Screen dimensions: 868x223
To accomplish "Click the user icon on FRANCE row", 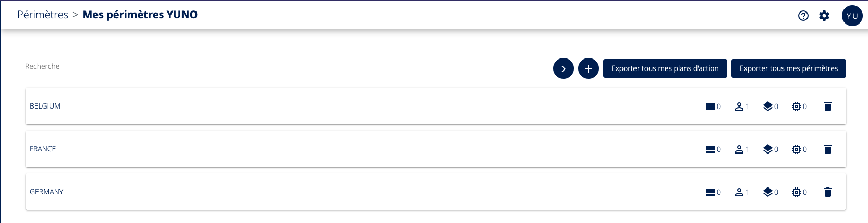I will tap(739, 149).
